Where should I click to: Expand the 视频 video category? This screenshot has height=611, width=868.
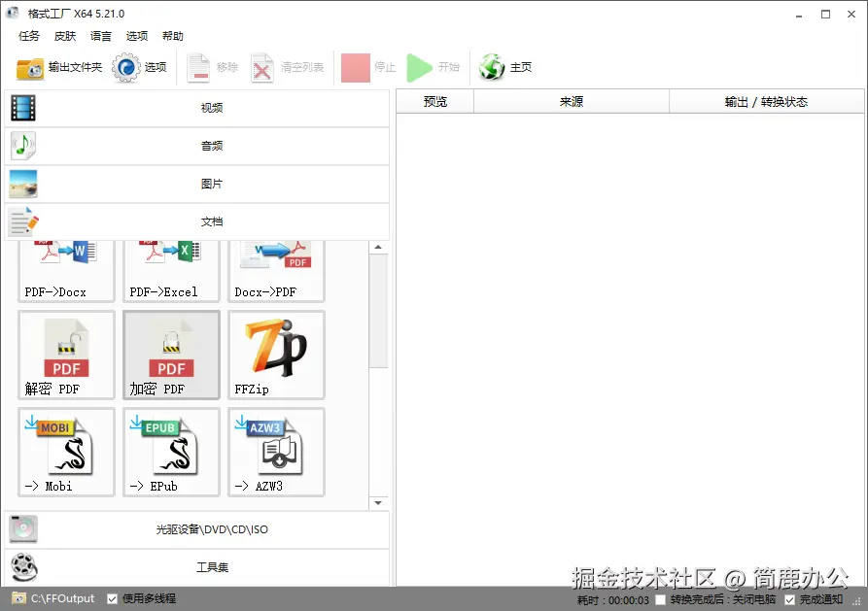197,108
